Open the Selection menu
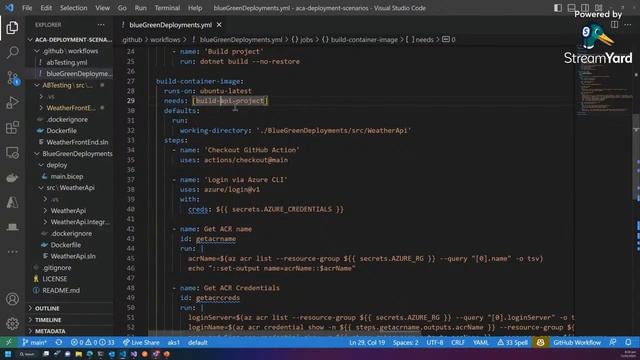640x360 pixels. coord(73,8)
